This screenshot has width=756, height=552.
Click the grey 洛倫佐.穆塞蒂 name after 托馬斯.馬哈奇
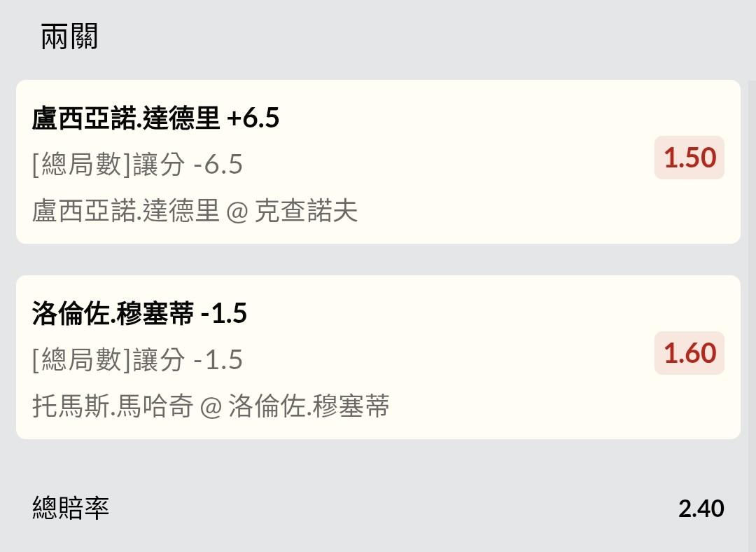[309, 406]
